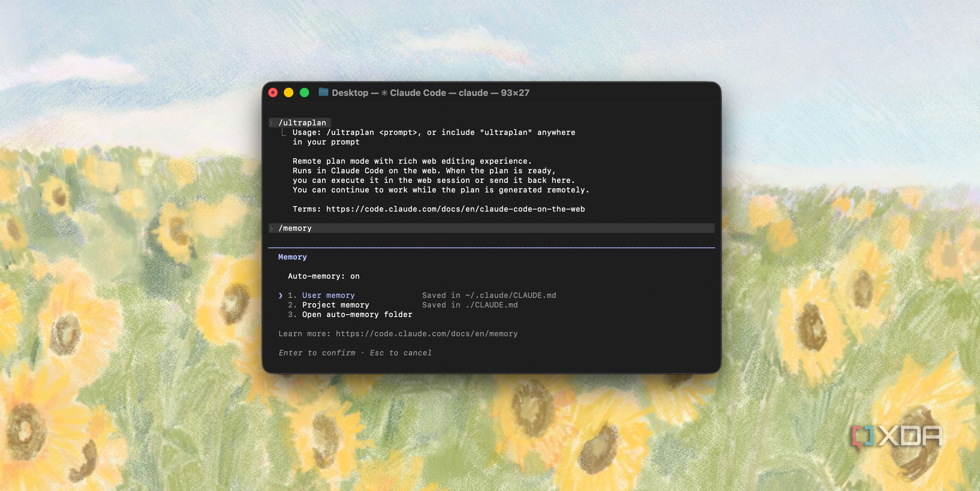Click the 'Memory' heading
980x491 pixels.
click(292, 257)
